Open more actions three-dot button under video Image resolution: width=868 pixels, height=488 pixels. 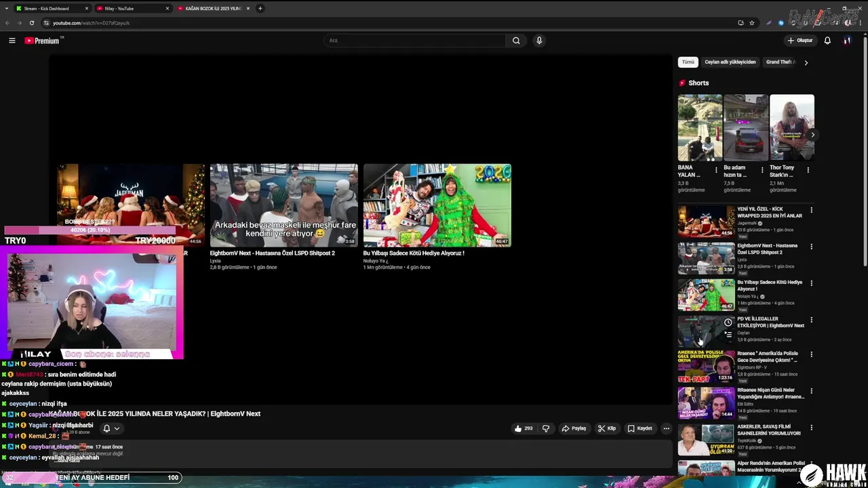tap(666, 428)
